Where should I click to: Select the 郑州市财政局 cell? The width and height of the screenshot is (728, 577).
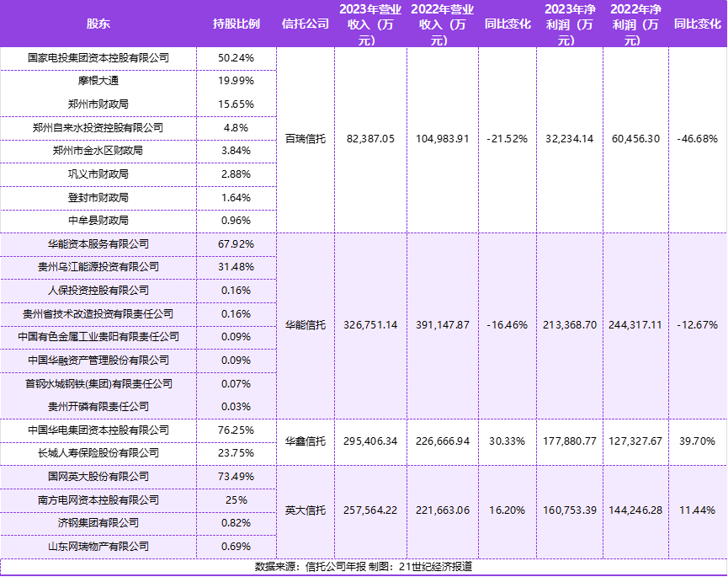(98, 104)
